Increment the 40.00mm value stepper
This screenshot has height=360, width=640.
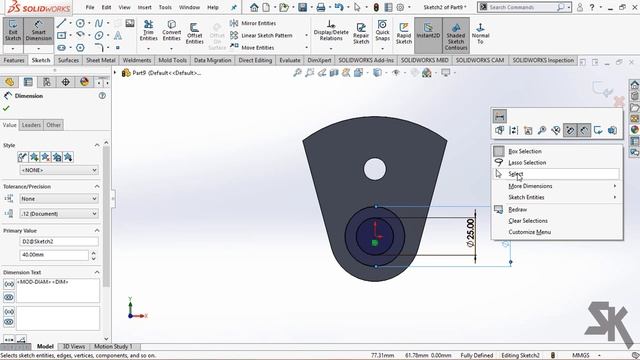point(93,253)
